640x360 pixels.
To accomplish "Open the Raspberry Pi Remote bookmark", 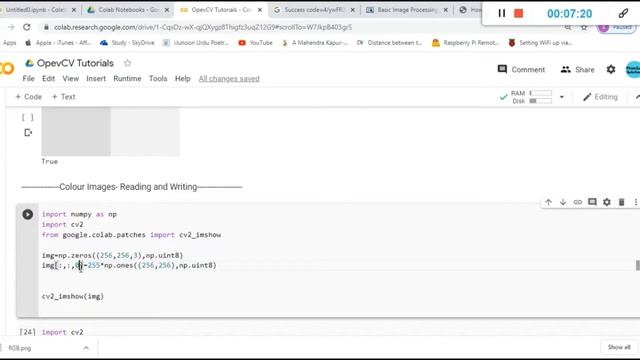I will click(465, 42).
